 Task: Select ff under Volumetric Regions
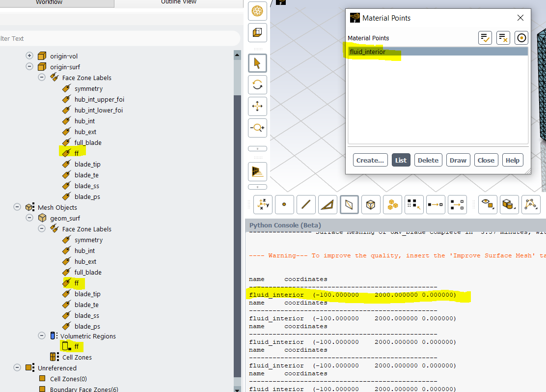77,346
